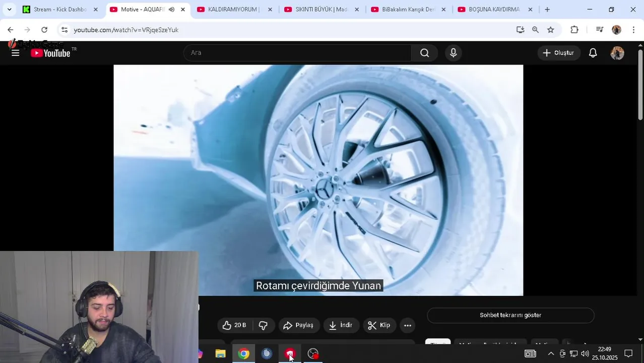Switch to the Stream - Kick Dashboard tab
Image resolution: width=644 pixels, height=363 pixels.
coord(59,10)
